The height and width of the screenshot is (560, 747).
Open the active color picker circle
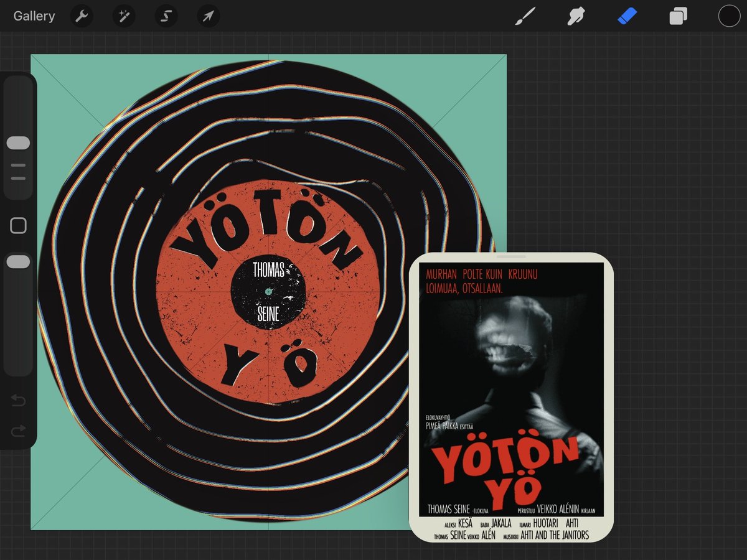(x=729, y=16)
